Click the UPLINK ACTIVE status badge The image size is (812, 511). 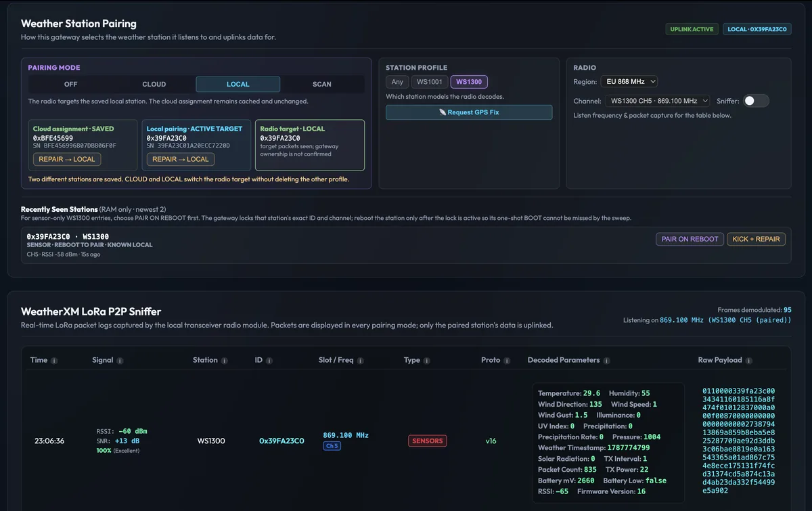692,30
